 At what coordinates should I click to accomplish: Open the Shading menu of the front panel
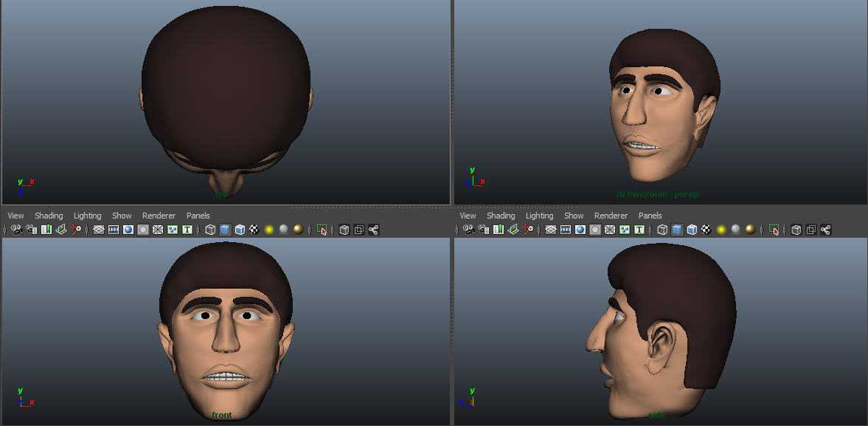tap(49, 216)
